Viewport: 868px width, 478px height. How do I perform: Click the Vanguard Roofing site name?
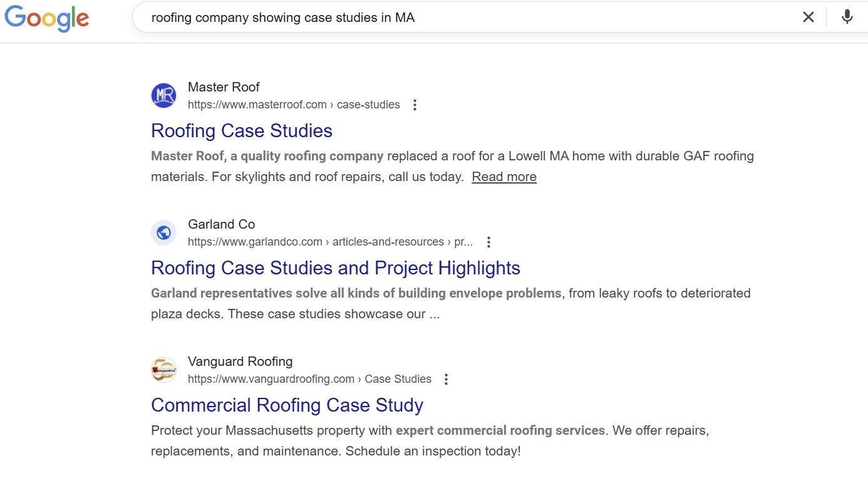(240, 361)
